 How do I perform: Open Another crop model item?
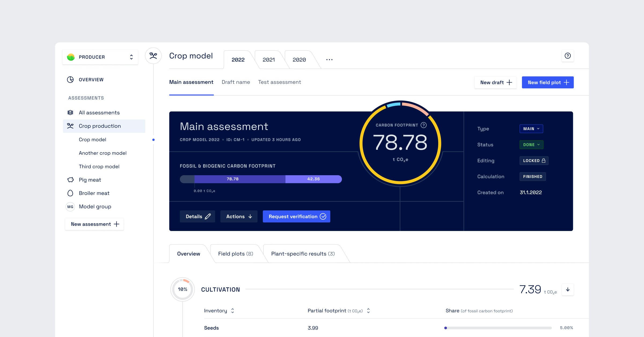pos(103,153)
